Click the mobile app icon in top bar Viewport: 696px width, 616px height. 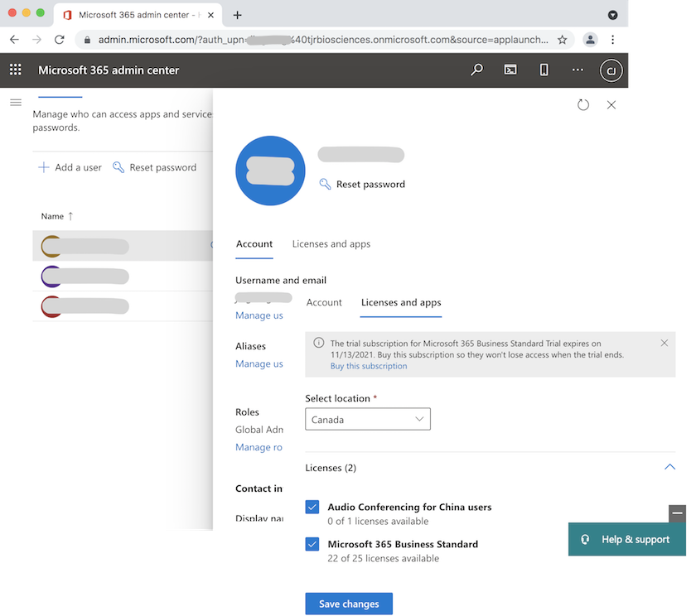tap(544, 70)
